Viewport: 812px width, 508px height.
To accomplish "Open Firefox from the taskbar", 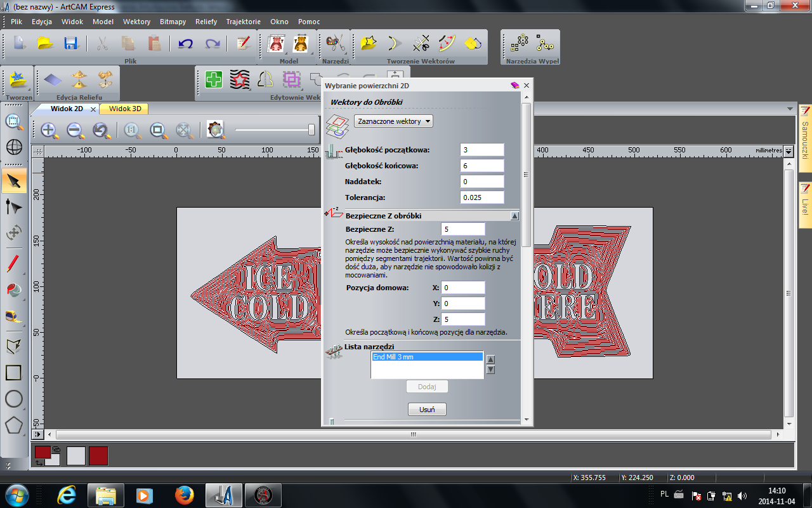I will pyautogui.click(x=184, y=495).
